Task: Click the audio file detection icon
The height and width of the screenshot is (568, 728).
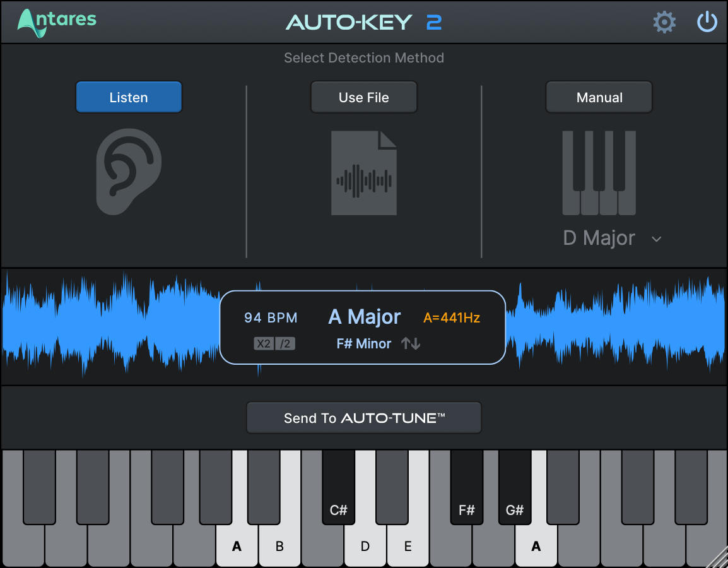Action: click(364, 172)
